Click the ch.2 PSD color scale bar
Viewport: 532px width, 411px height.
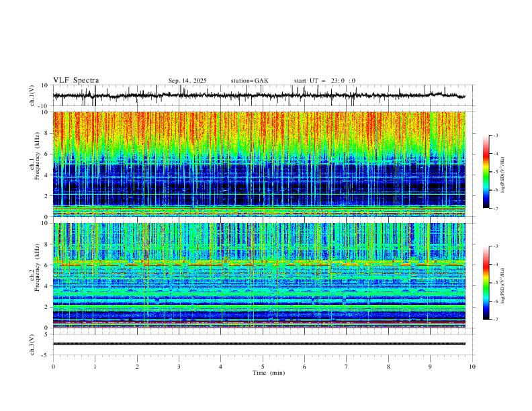tap(486, 283)
